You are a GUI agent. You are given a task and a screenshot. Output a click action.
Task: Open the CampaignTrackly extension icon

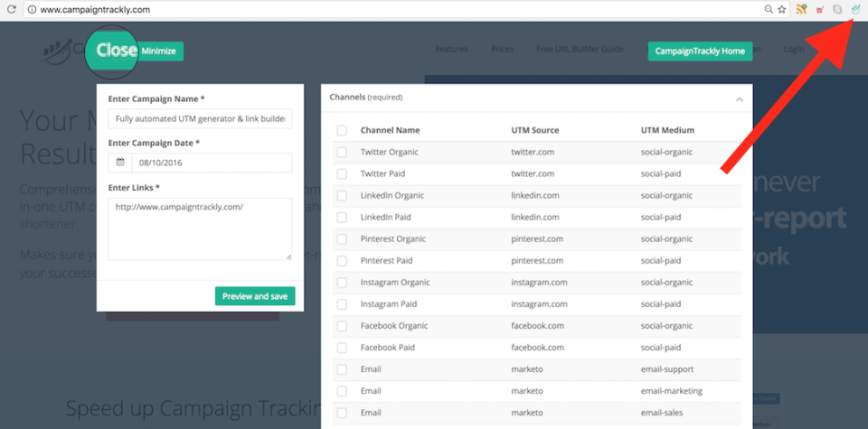coord(856,9)
